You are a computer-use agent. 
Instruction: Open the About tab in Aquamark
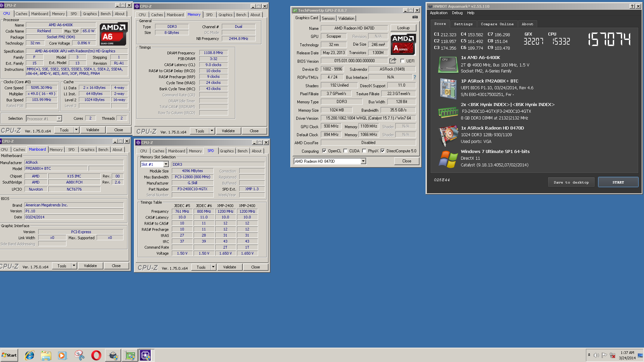pos(527,24)
